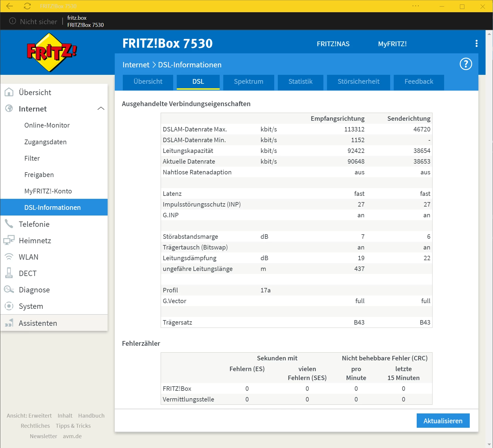The image size is (493, 448).
Task: Click the Internet globe icon
Action: [x=9, y=108]
